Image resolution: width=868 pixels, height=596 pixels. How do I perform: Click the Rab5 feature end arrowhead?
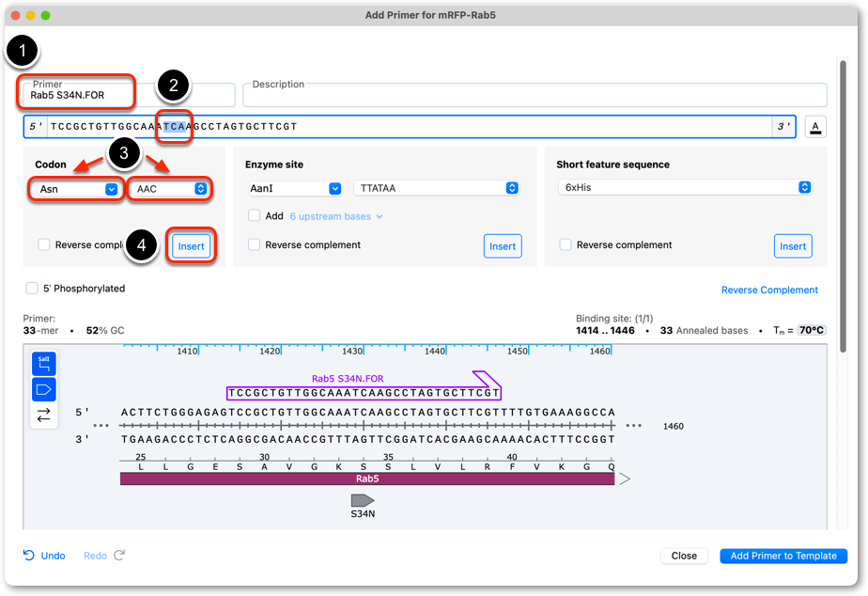coord(625,478)
